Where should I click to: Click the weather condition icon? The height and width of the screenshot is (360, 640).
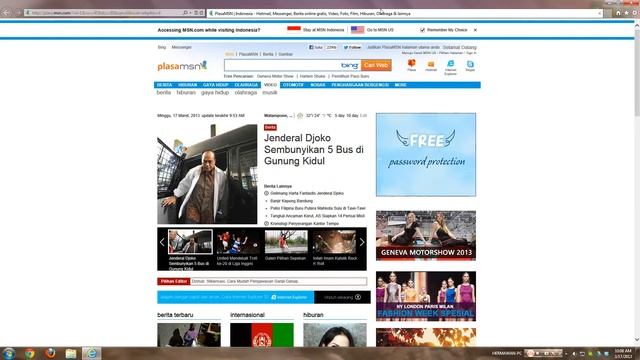pyautogui.click(x=300, y=116)
